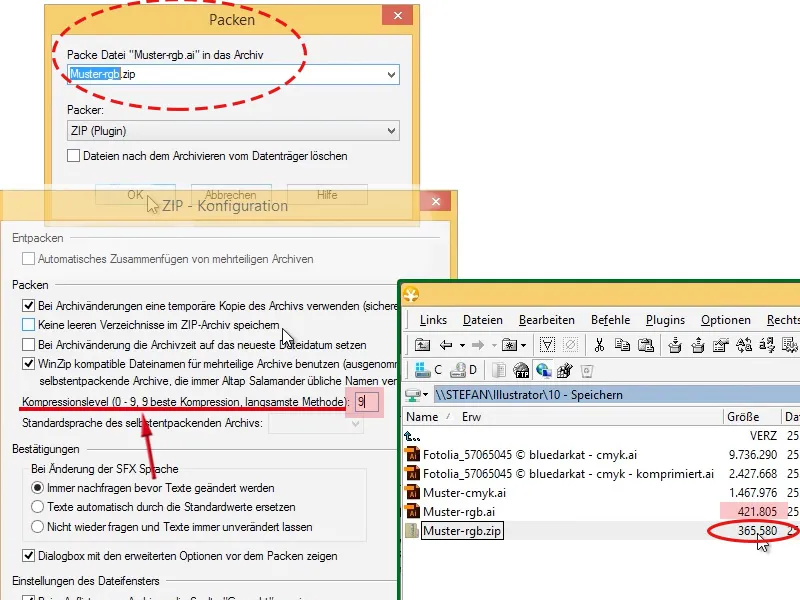Viewport: 800px width, 600px height.
Task: Enable 'Keine leeren Verzeichnisse' checkbox
Action: click(29, 324)
